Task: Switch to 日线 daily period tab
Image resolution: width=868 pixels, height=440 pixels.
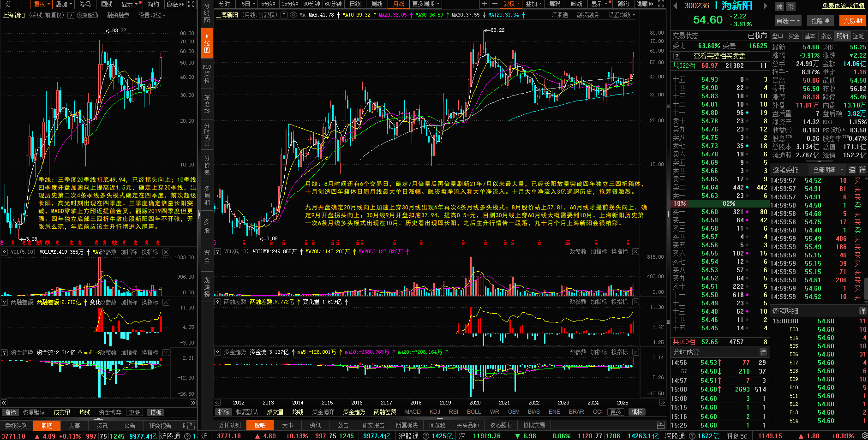Action: [355, 4]
